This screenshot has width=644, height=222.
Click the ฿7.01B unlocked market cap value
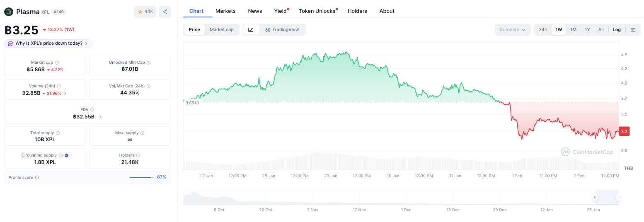[x=130, y=69]
